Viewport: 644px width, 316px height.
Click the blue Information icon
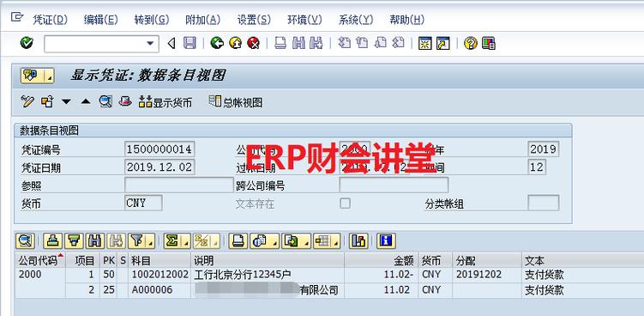(386, 241)
